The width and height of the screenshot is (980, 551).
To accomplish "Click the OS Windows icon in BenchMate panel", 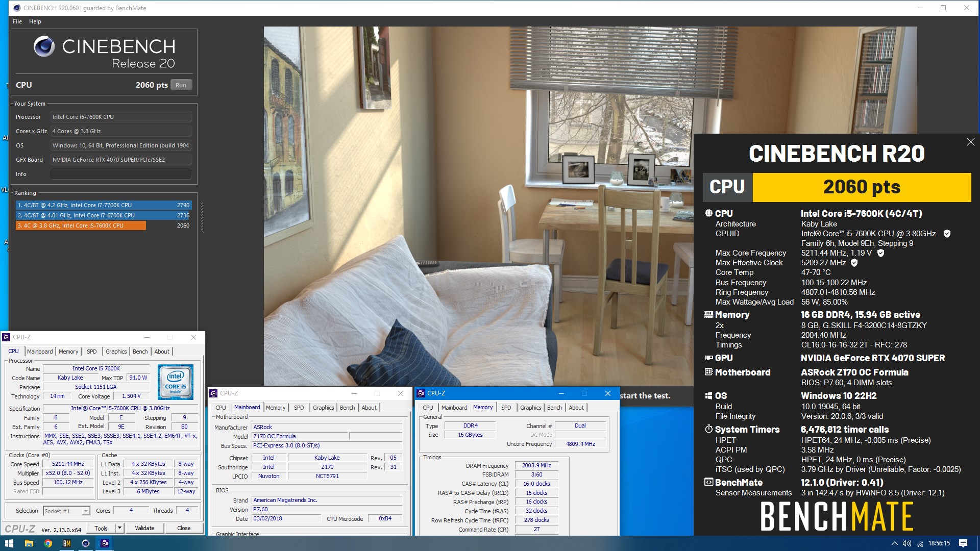I will 708,396.
